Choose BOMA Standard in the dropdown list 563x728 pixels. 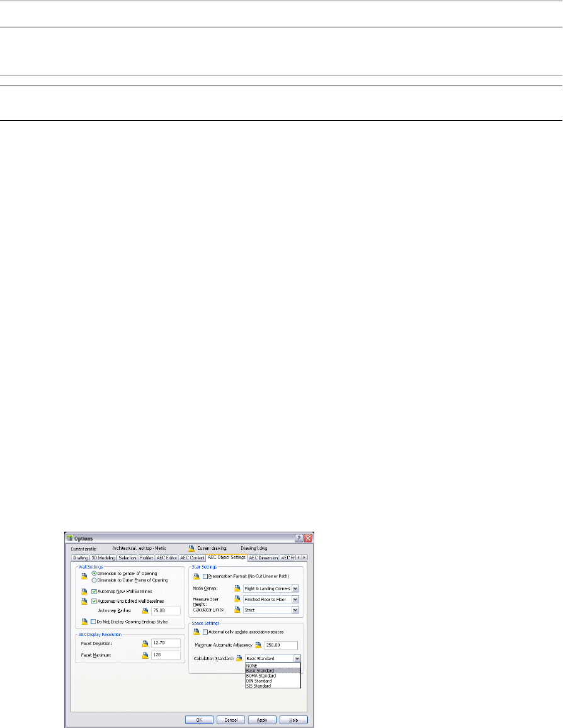tap(273, 676)
